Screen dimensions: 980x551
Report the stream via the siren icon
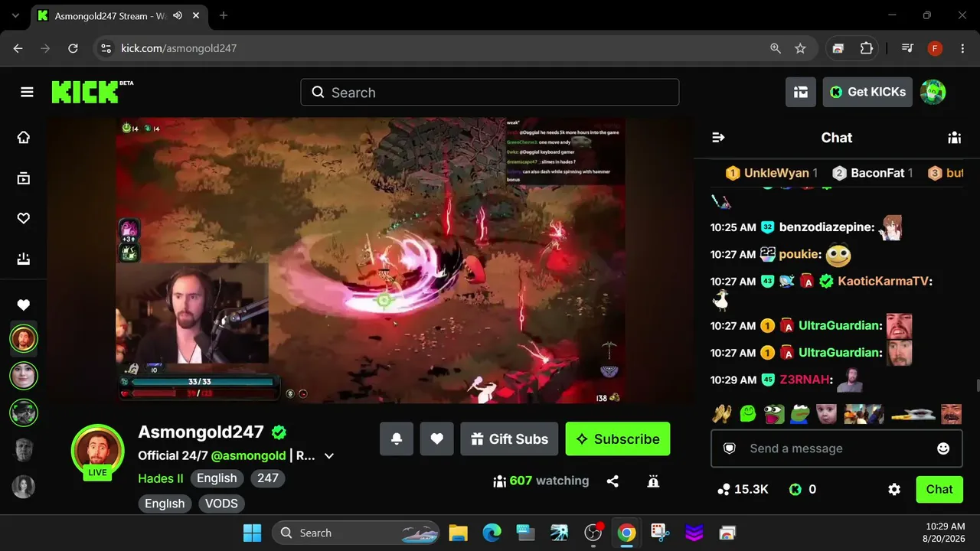point(653,481)
